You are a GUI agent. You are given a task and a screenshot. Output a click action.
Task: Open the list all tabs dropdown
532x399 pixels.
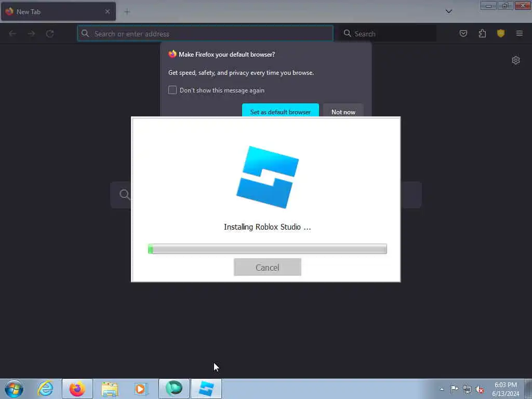click(x=448, y=11)
